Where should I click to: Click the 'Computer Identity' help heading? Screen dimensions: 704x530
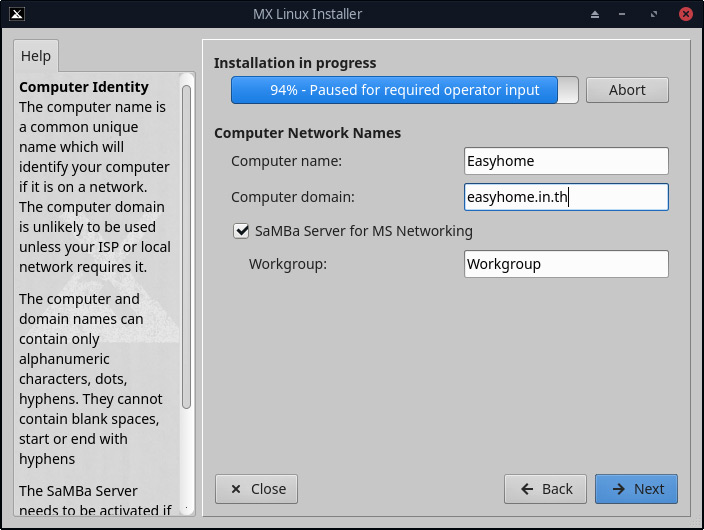click(x=84, y=87)
